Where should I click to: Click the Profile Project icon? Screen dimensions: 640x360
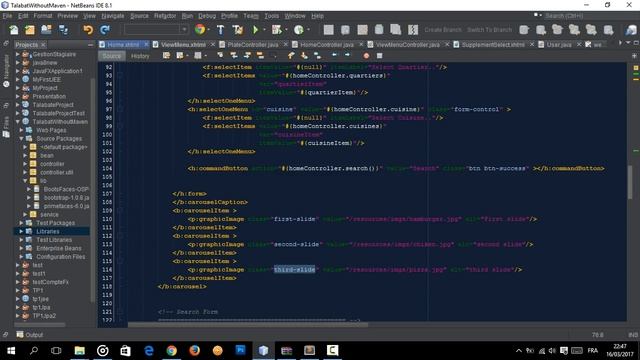[x=298, y=30]
